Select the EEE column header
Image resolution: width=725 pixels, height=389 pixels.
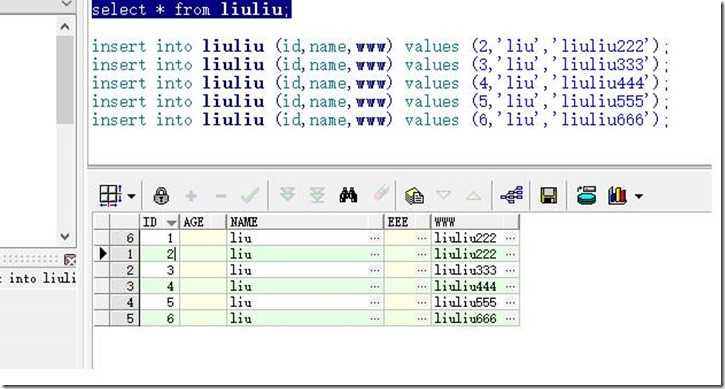[x=407, y=222]
